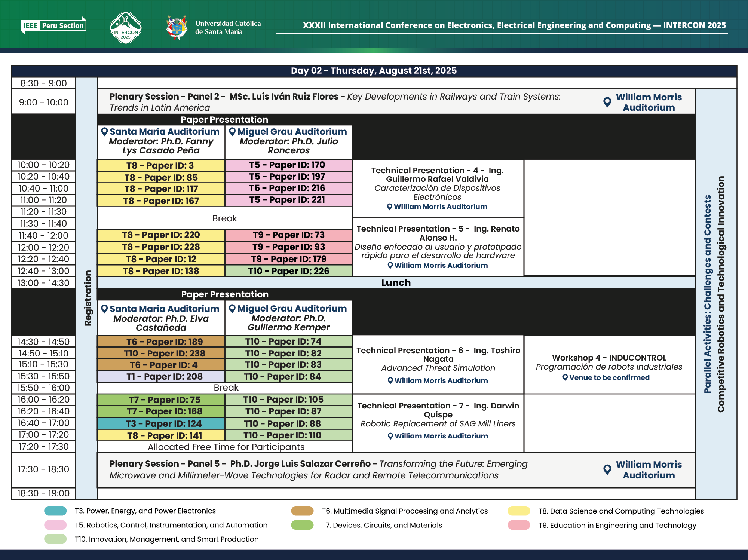This screenshot has width=748, height=560.
Task: Click Day 02 – Thursday, August 21st header
Action: [x=374, y=71]
